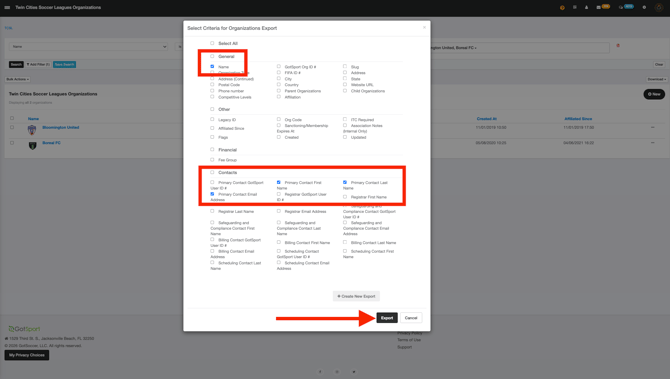Click the Twitter icon in the footer
Viewport: 670px width, 379px height.
tap(353, 372)
